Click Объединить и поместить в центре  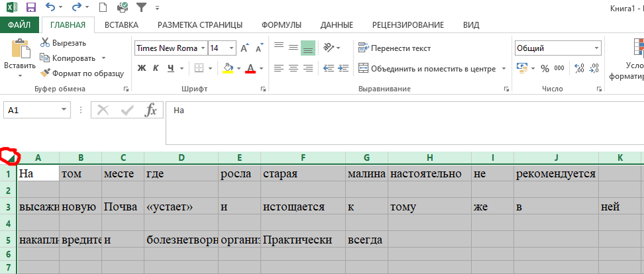427,69
